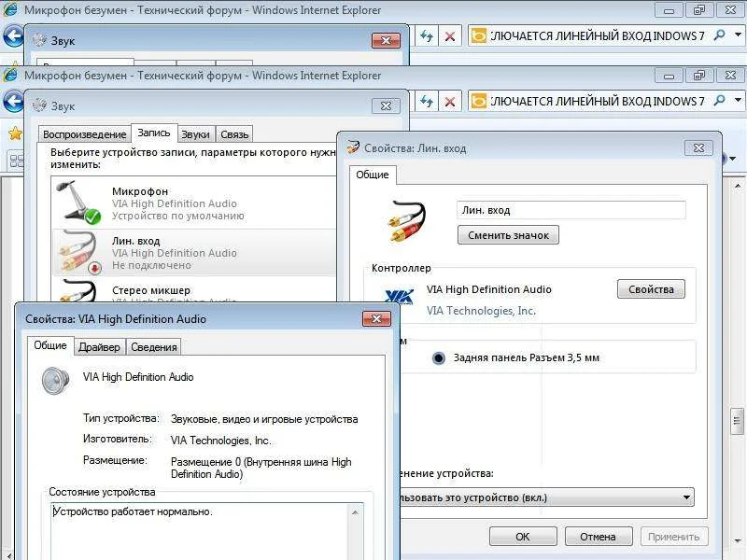The image size is (747, 560).
Task: Close the Свойства: Лин. вход dialog
Action: (x=698, y=147)
